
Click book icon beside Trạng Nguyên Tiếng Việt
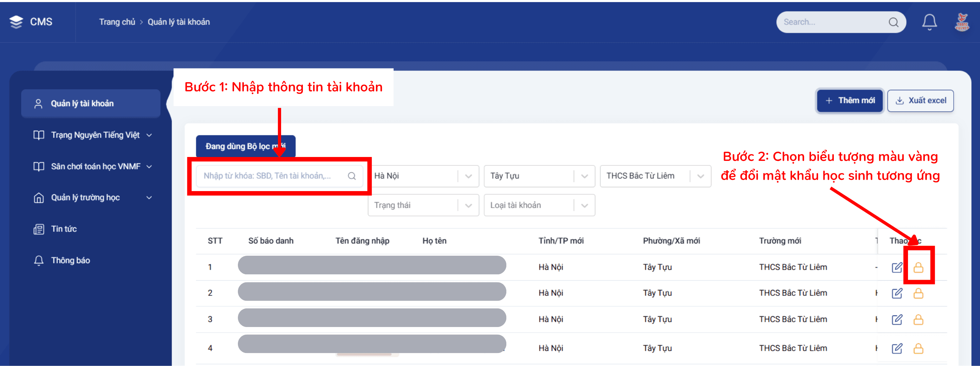pos(39,135)
